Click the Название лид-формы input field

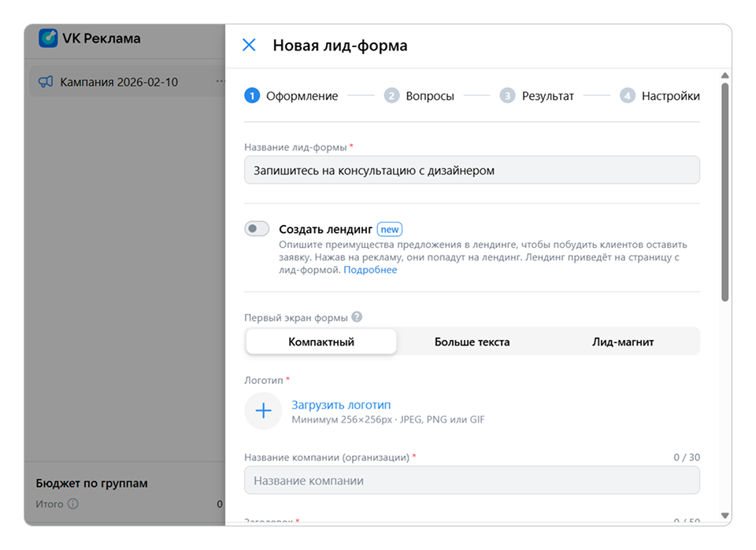[x=472, y=170]
